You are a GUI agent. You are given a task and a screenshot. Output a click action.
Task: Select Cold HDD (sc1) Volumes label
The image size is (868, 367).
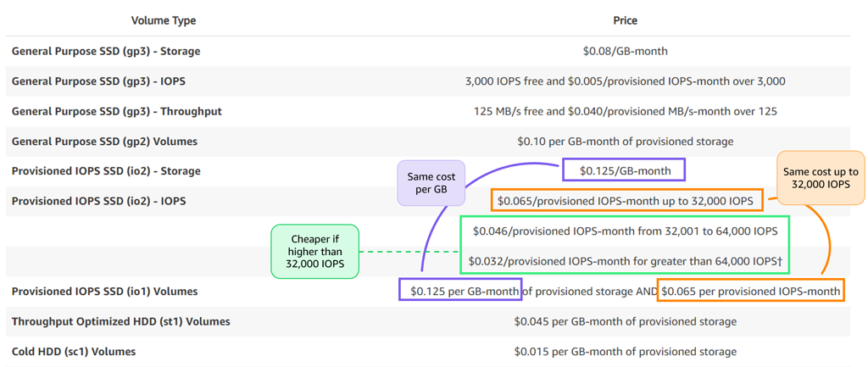(74, 352)
